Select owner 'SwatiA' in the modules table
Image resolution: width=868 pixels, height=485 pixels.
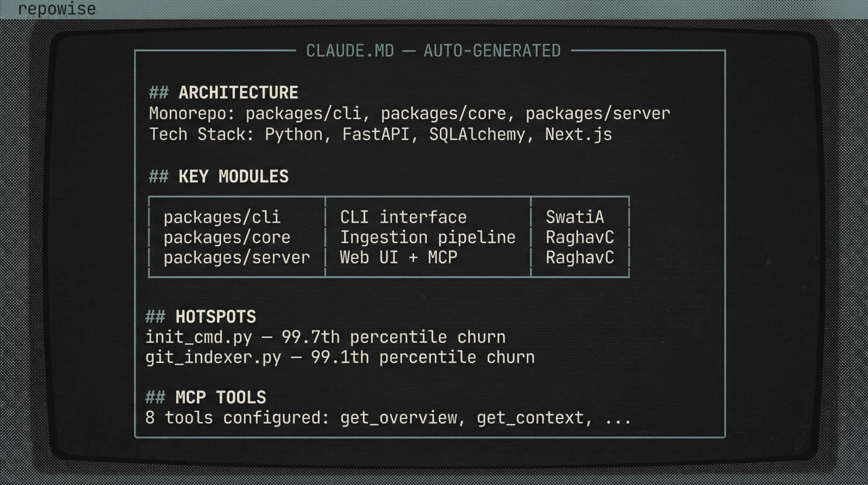pos(575,217)
